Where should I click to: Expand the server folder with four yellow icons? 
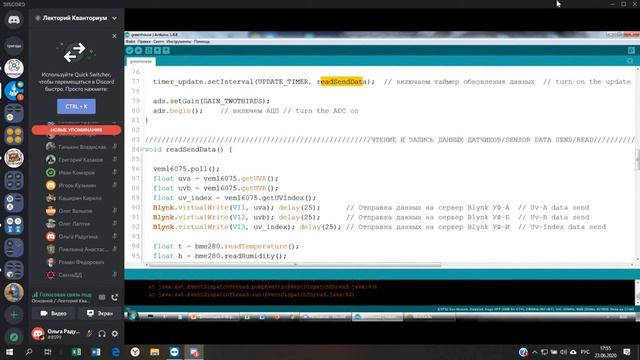click(14, 136)
